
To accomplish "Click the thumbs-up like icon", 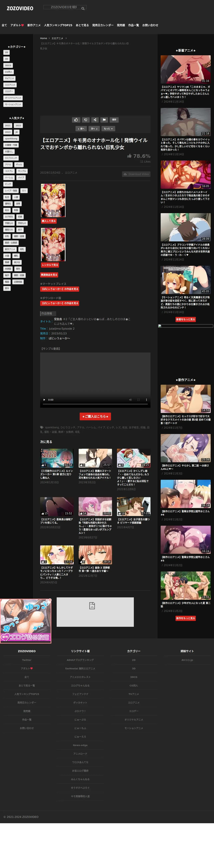I will (x=76, y=120).
